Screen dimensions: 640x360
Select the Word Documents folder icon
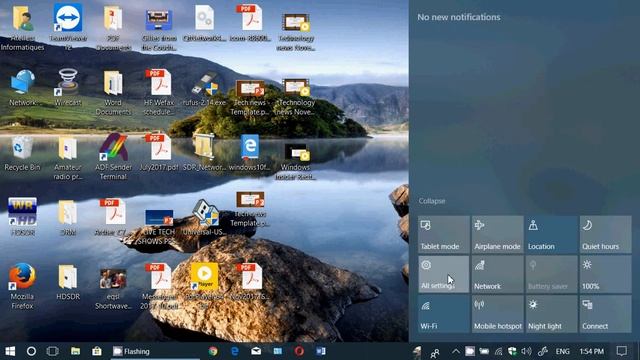click(113, 92)
